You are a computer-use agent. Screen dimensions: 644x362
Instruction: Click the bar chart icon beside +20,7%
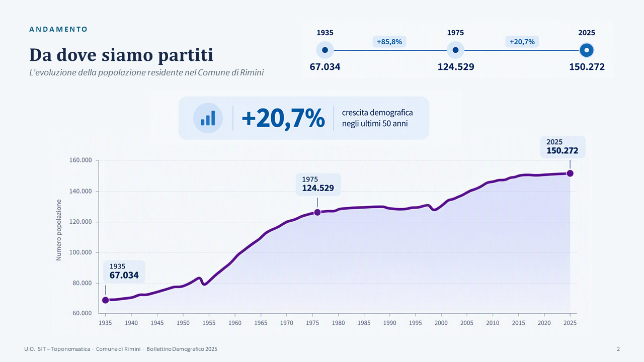point(208,118)
